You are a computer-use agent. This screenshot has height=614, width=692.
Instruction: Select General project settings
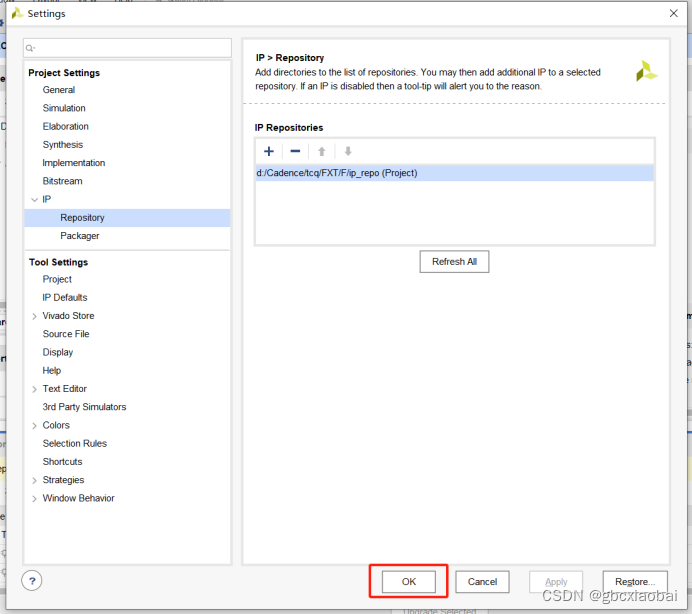(59, 90)
